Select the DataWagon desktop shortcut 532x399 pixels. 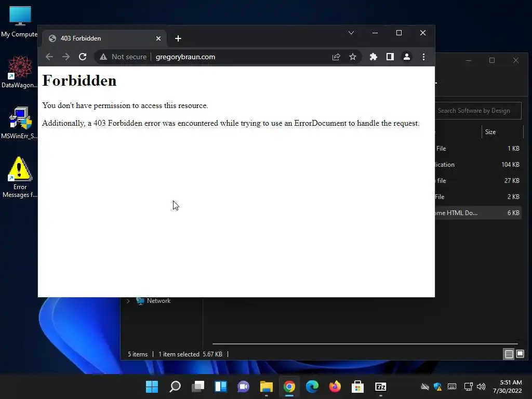(x=20, y=72)
